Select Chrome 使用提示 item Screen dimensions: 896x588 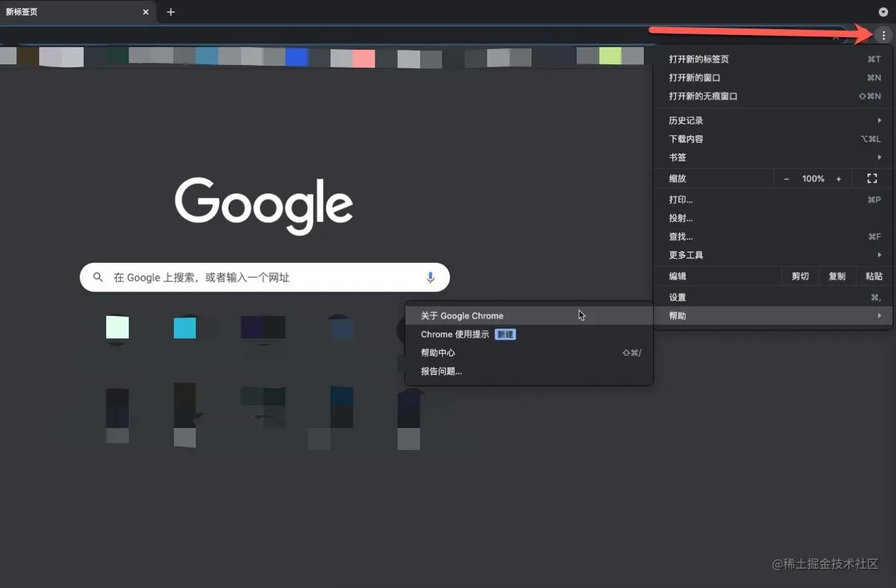click(529, 334)
